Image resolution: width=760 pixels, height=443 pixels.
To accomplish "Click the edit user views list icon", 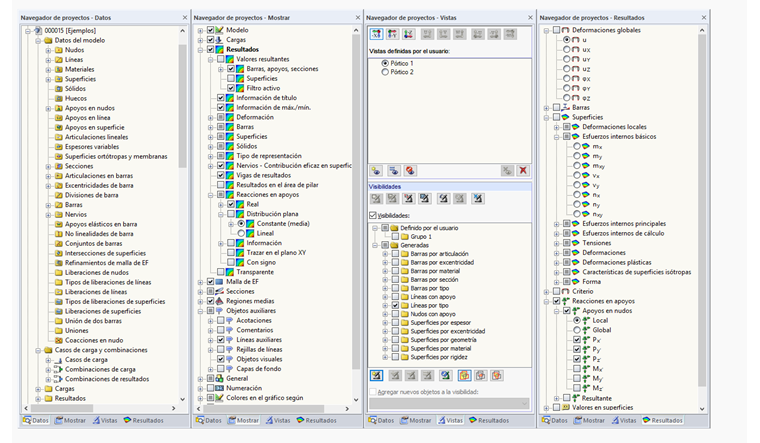I will coord(394,171).
